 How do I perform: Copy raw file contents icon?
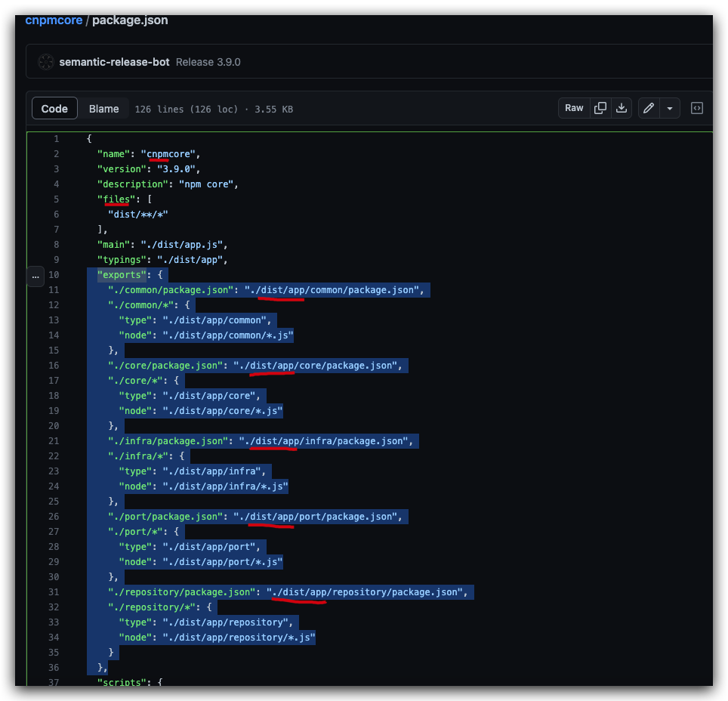600,107
